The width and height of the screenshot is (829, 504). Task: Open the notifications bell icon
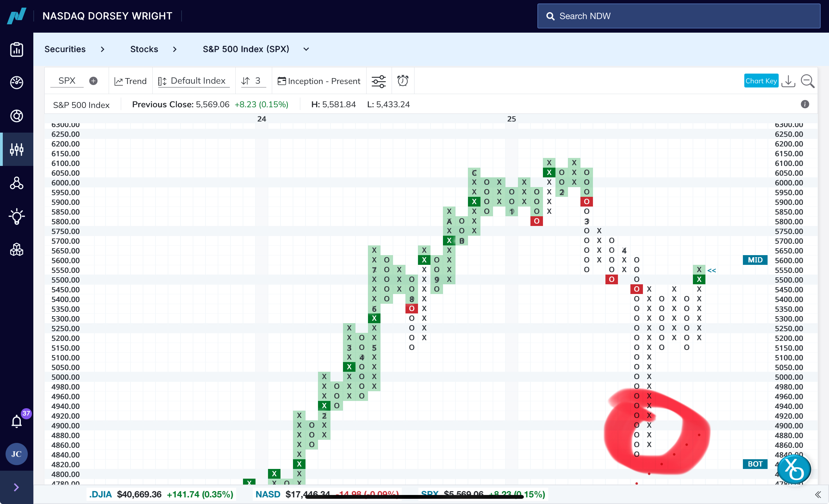tap(17, 421)
